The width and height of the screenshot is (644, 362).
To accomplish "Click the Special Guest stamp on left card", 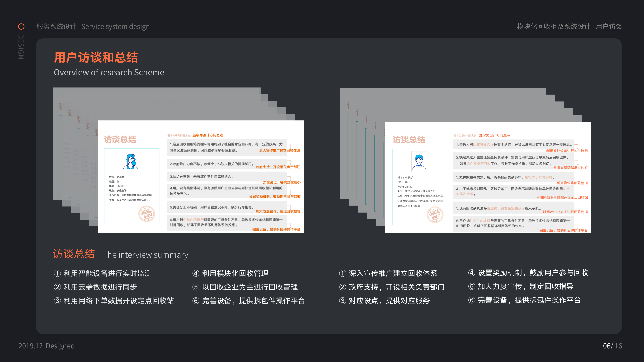I will click(147, 214).
